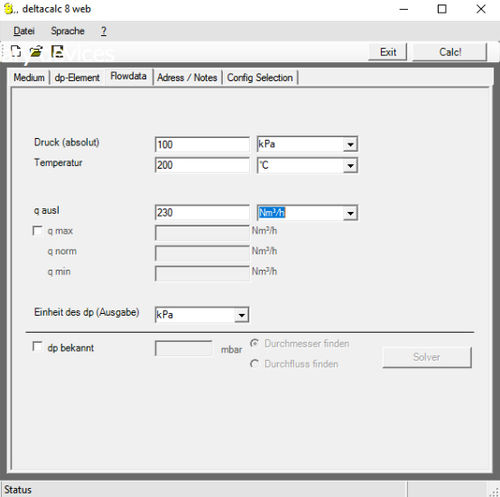Click the deltacalc app icon in title bar
The image size is (500, 497).
tap(9, 9)
